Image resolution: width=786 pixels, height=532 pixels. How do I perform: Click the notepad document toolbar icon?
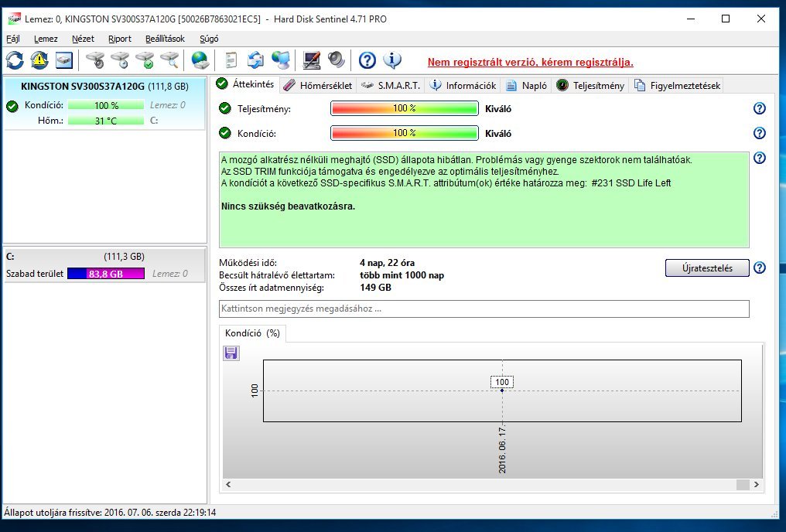231,60
